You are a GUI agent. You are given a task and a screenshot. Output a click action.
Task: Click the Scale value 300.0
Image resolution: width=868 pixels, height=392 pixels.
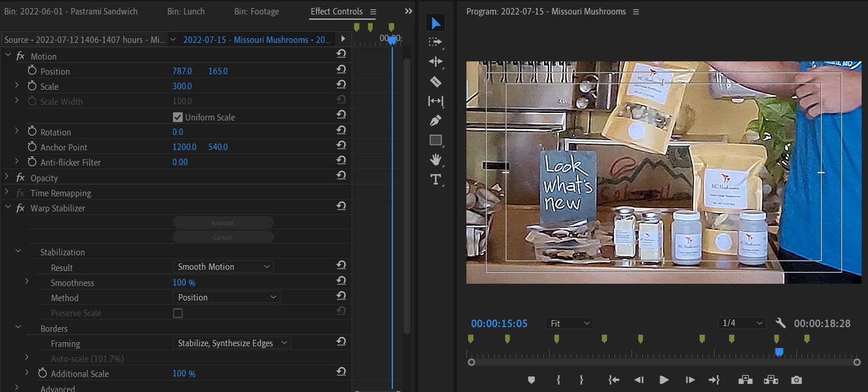(182, 86)
